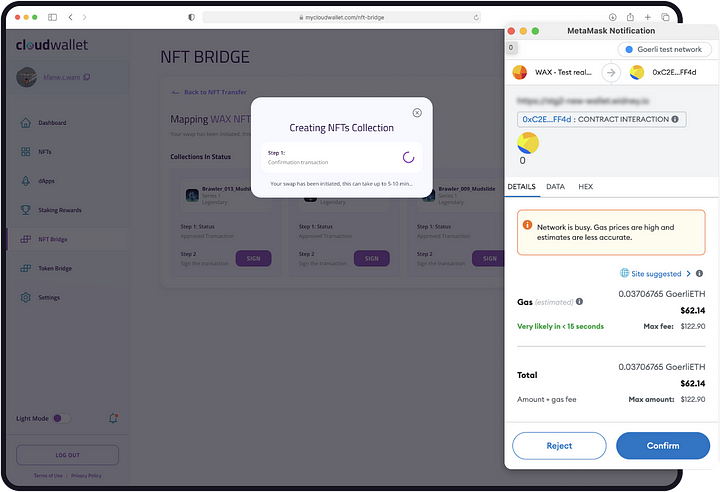This screenshot has width=720, height=492.
Task: Click the Settings gear icon in sidebar
Action: [26, 298]
